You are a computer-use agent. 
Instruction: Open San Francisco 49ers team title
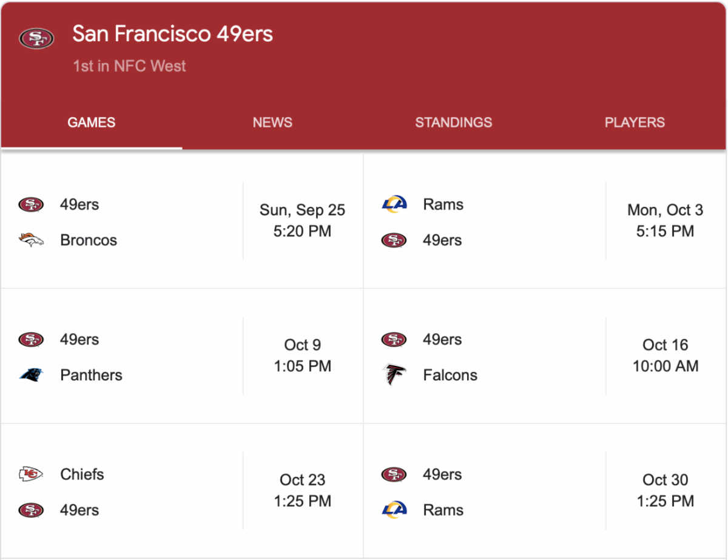click(x=172, y=34)
